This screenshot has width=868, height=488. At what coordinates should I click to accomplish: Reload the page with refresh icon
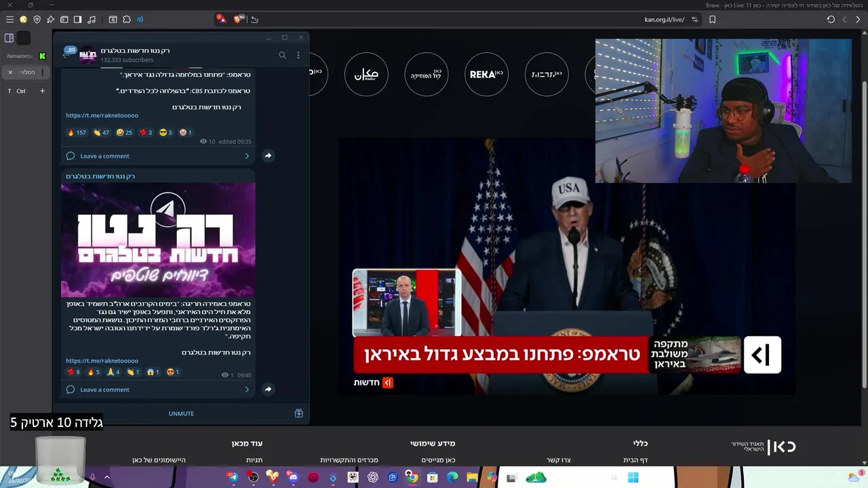[x=831, y=20]
